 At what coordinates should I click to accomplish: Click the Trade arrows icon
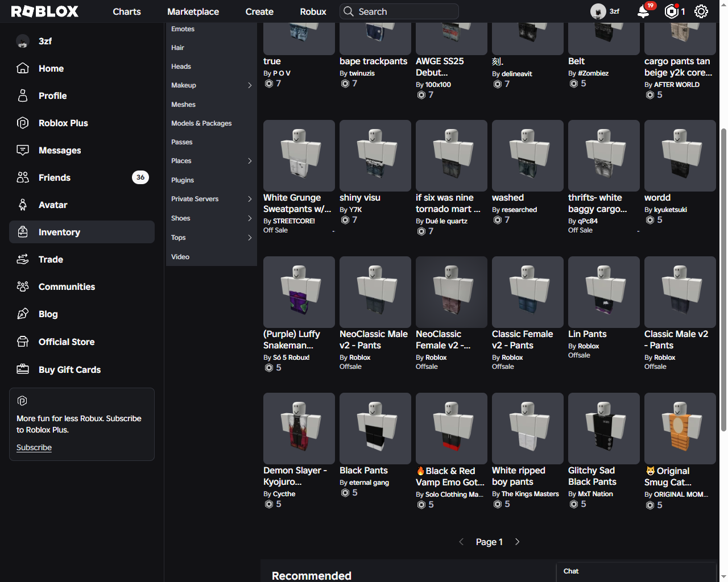click(23, 259)
